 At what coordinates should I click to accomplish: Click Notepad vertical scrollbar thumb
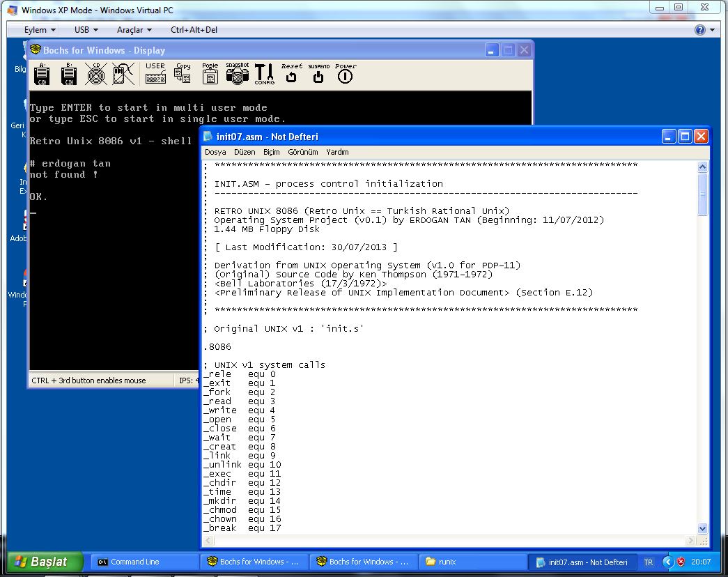pyautogui.click(x=702, y=194)
